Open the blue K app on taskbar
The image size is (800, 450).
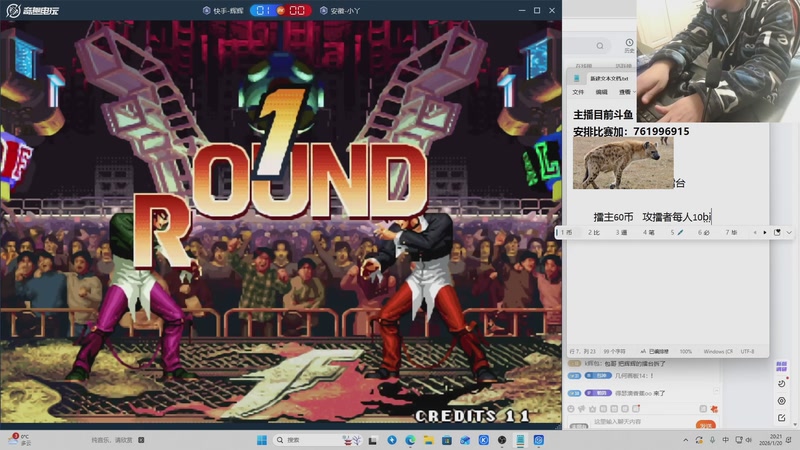(x=484, y=440)
